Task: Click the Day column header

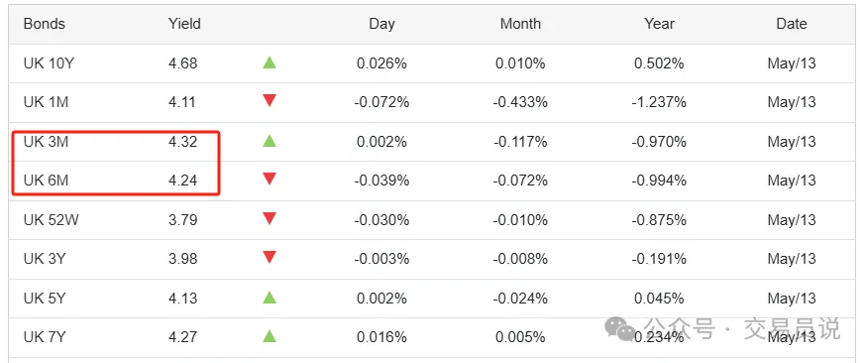Action: pos(381,24)
